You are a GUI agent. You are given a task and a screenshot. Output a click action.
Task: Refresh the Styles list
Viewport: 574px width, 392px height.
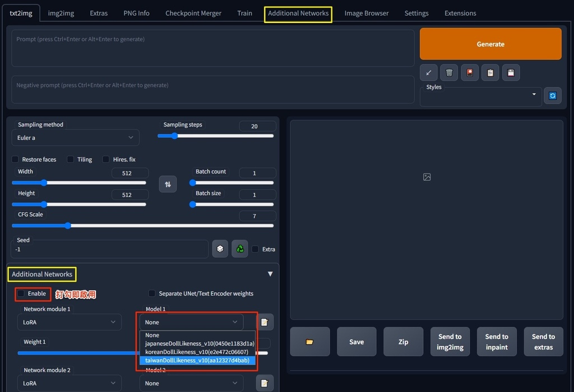[552, 96]
